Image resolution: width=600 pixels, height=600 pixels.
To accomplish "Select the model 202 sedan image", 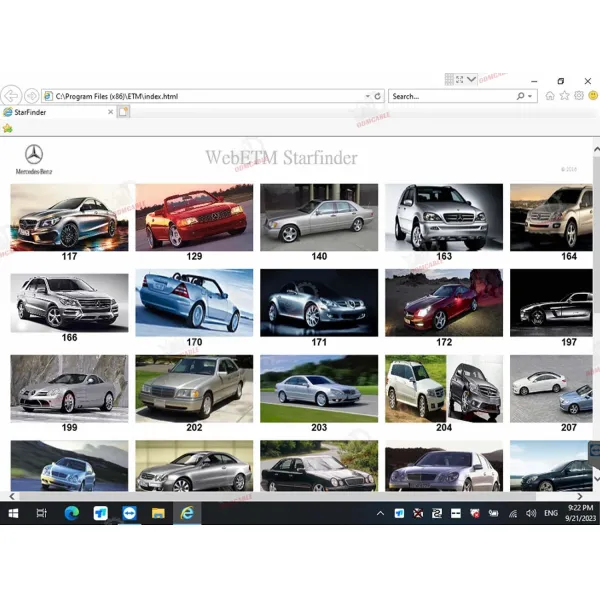I will tap(194, 388).
